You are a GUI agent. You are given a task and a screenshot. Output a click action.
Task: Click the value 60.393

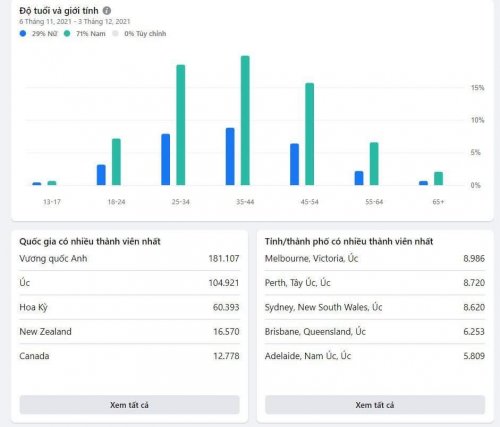pos(226,307)
